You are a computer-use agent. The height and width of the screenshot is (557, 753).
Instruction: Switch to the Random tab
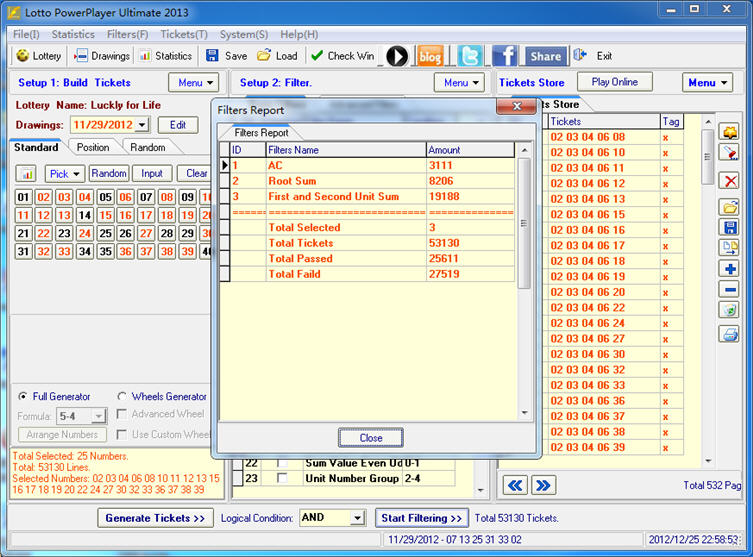coord(148,147)
